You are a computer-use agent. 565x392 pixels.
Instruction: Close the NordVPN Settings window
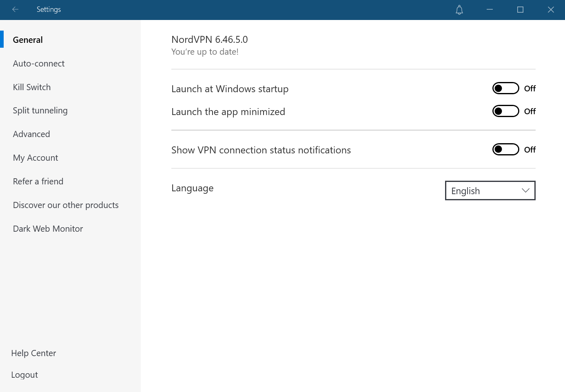[551, 10]
